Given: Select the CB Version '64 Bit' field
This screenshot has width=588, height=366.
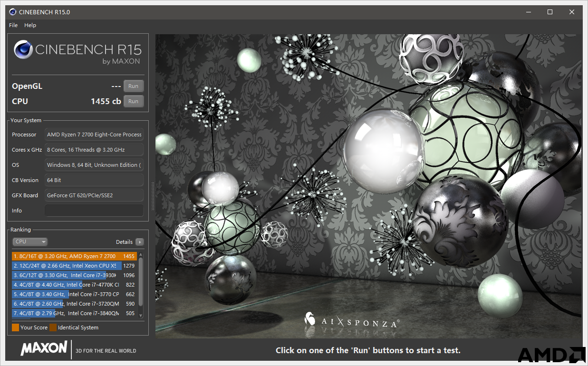Looking at the screenshot, I should pyautogui.click(x=94, y=180).
